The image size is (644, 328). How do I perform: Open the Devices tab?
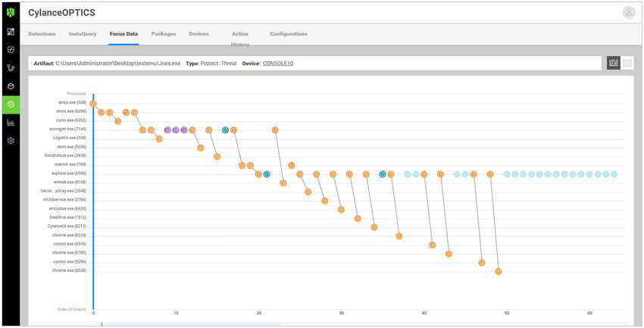click(199, 34)
